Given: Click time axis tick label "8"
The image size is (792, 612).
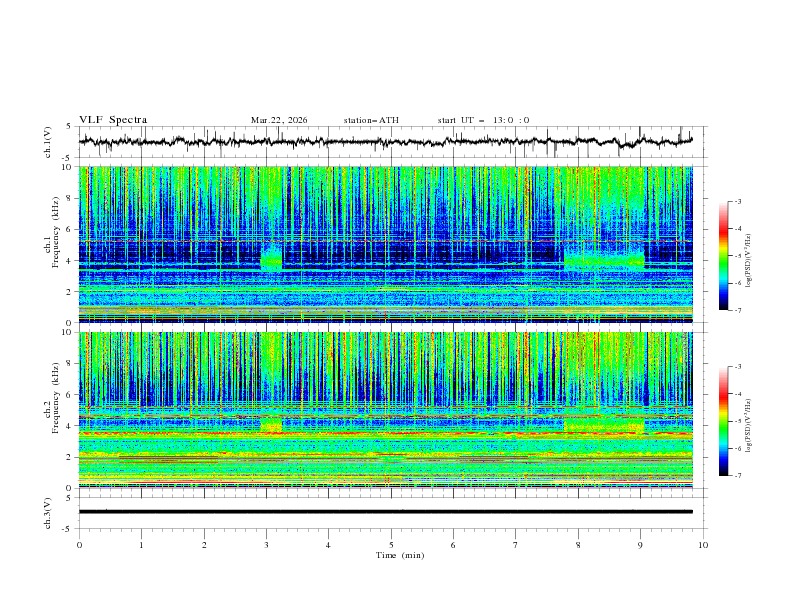Looking at the screenshot, I should tap(578, 545).
